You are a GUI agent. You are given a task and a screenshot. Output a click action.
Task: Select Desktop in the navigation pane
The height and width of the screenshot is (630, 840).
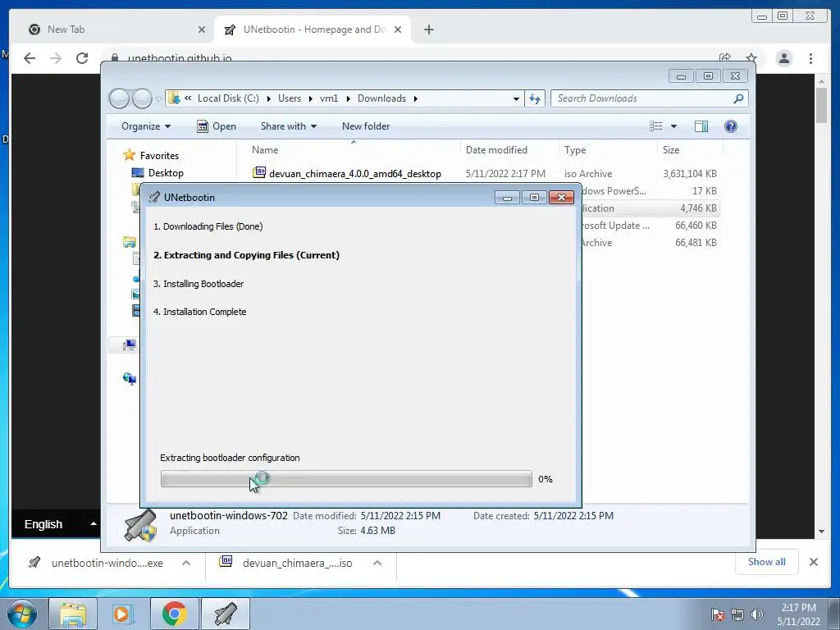[x=166, y=173]
